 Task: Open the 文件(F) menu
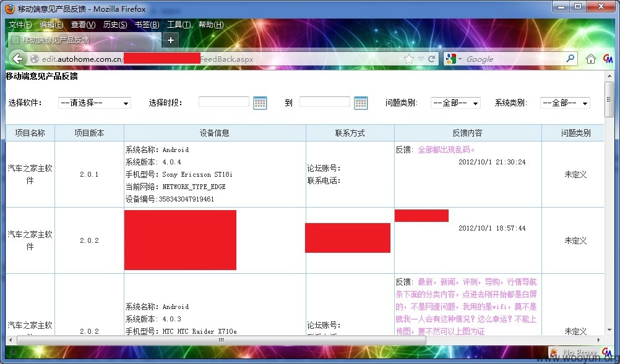pyautogui.click(x=20, y=25)
